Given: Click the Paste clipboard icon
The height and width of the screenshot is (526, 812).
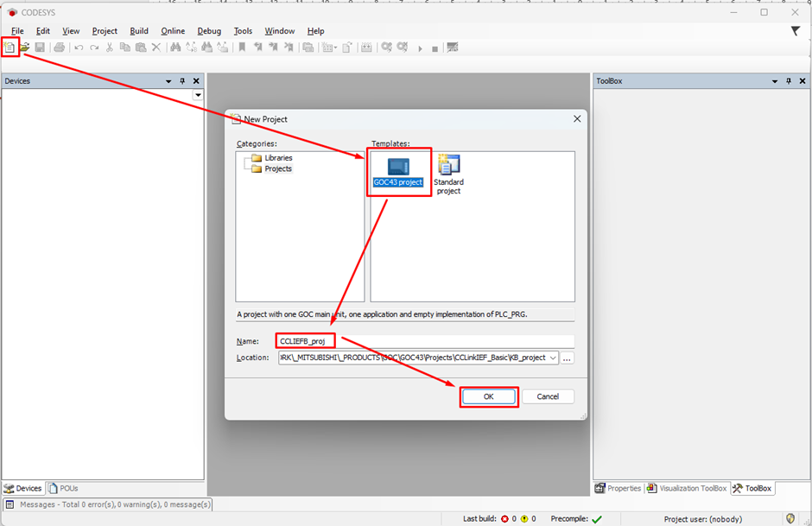Looking at the screenshot, I should [x=140, y=48].
